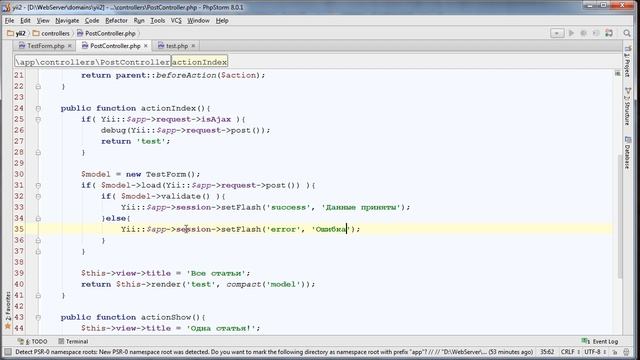Collapse the validate if block at line 32
The image size is (640, 360).
38,196
